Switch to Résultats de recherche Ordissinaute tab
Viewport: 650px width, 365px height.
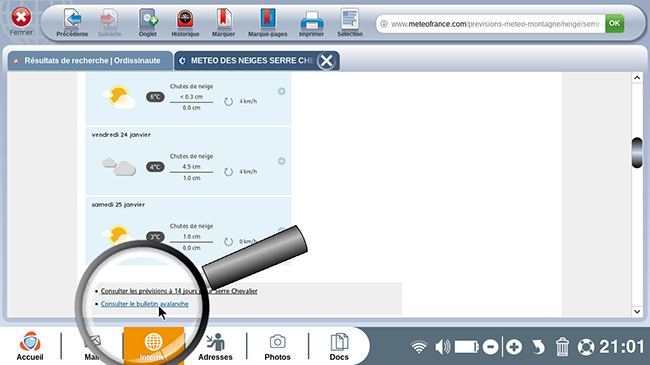(x=90, y=61)
